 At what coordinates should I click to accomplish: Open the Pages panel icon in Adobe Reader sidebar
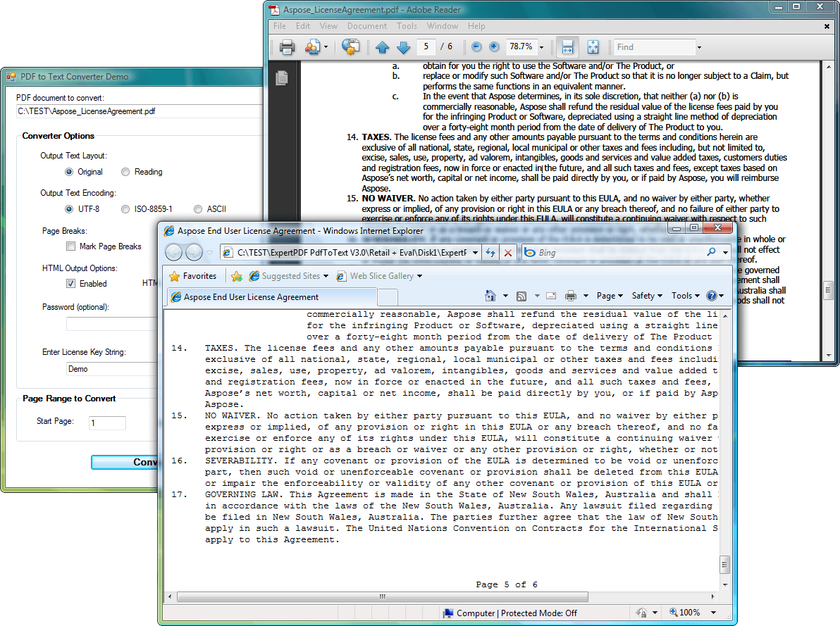click(x=282, y=78)
